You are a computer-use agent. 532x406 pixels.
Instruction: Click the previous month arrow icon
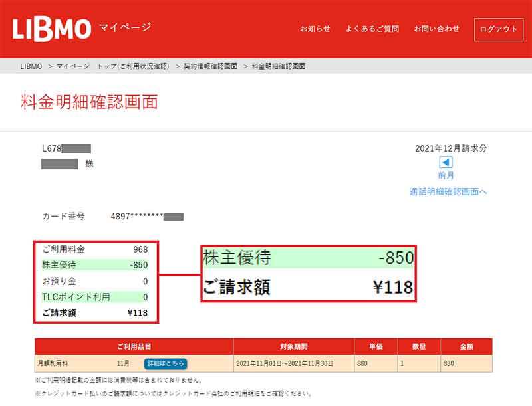[446, 163]
